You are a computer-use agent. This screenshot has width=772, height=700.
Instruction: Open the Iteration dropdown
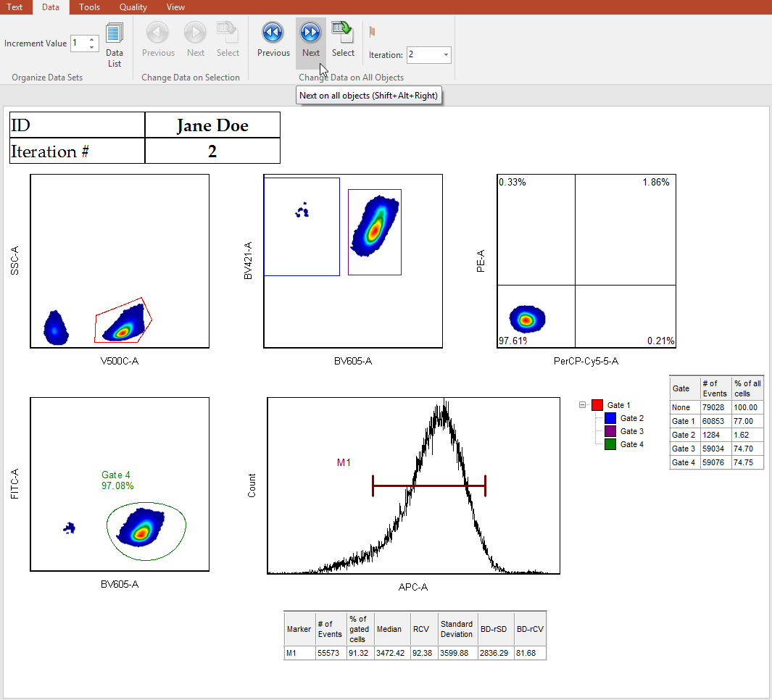[x=445, y=55]
